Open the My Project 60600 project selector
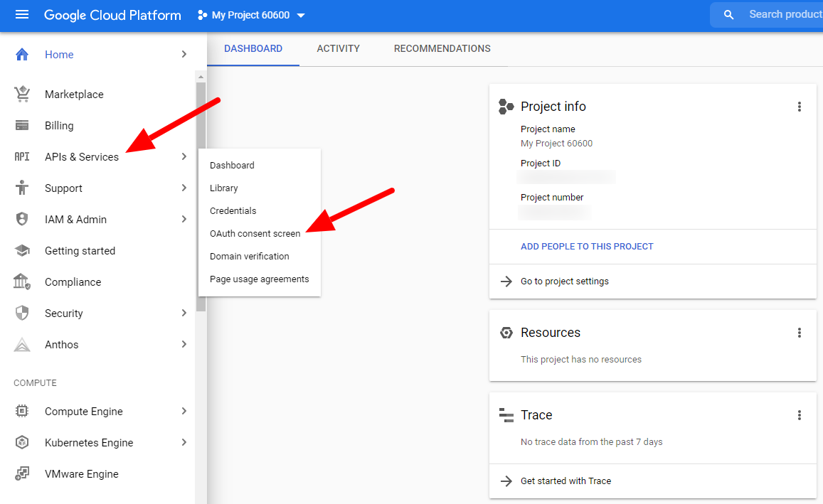Screen dimensions: 823x504 251,15
